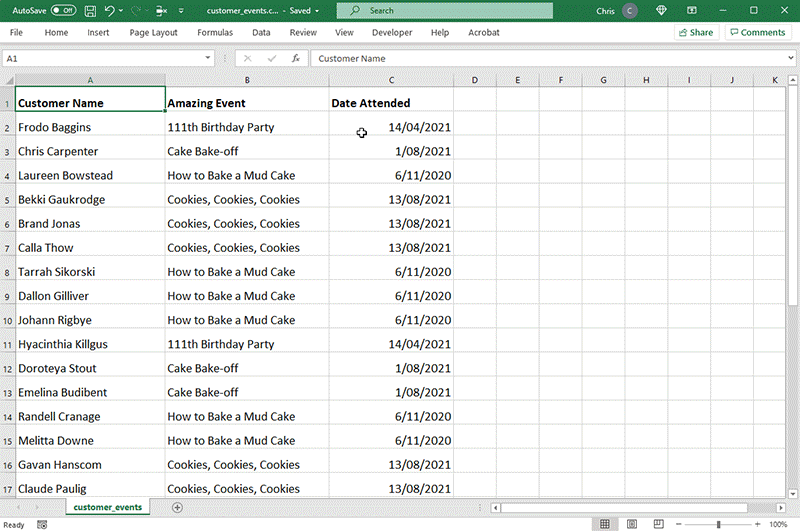
Task: Expand the formula bar chevron
Action: (x=790, y=58)
